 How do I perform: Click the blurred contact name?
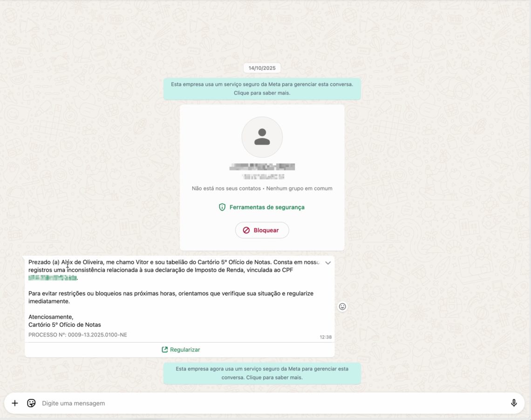pos(262,167)
